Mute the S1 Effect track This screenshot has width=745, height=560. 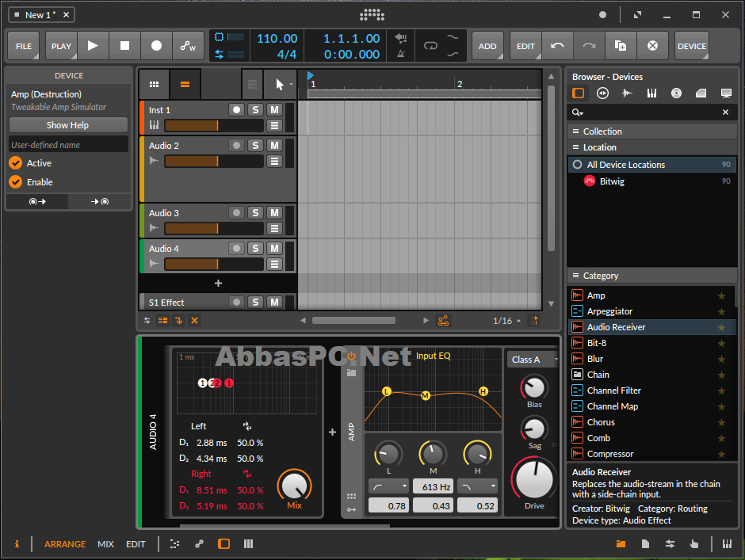click(x=275, y=302)
